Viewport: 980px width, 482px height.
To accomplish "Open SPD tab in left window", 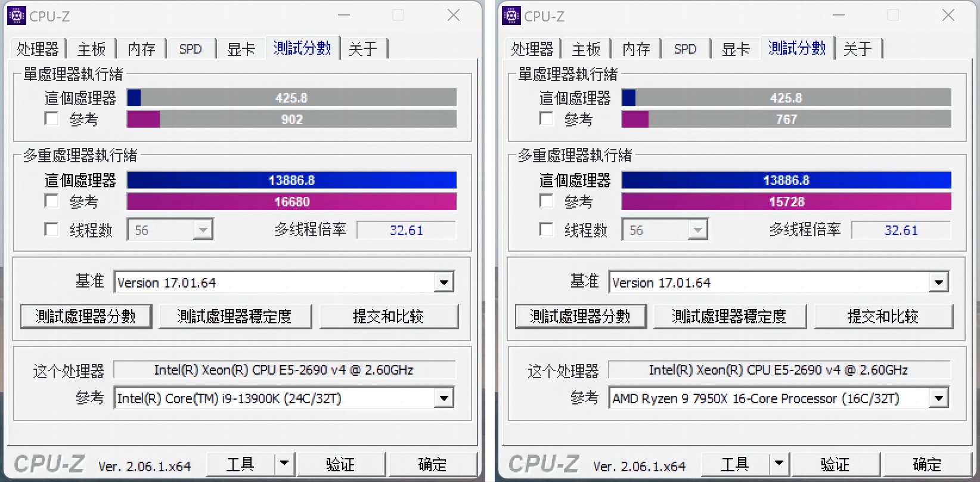I will [191, 48].
